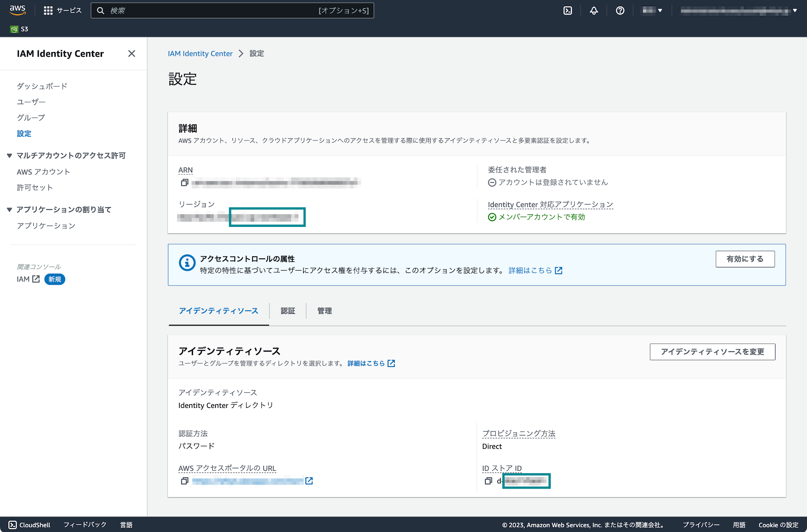This screenshot has height=532, width=807.
Task: Open ユーザー in the sidebar
Action: point(31,102)
